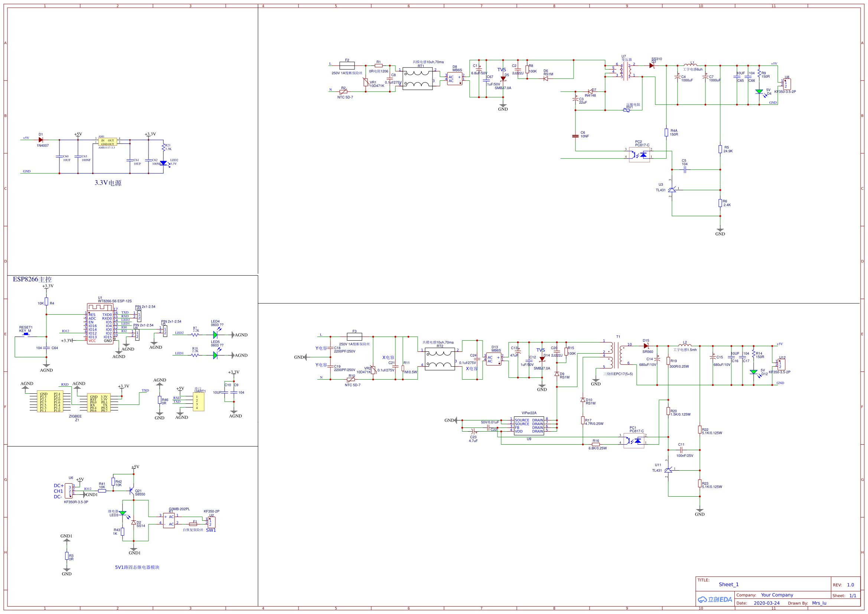Select the C11 100nF/25V capacitor

point(681,450)
